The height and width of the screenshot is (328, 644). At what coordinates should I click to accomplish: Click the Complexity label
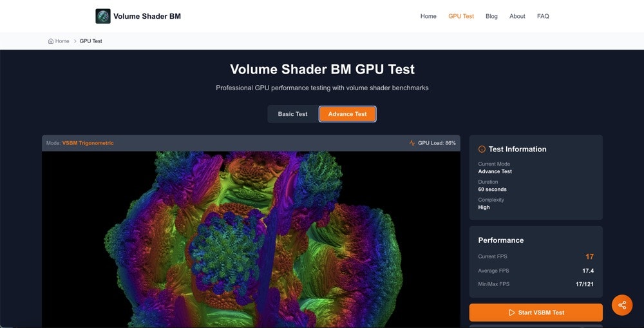coord(491,200)
